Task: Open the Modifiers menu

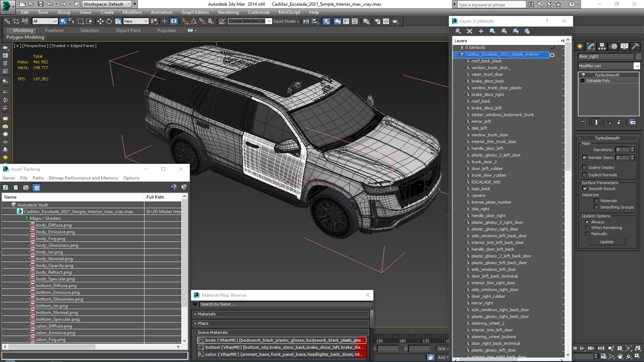Action: 132,12
